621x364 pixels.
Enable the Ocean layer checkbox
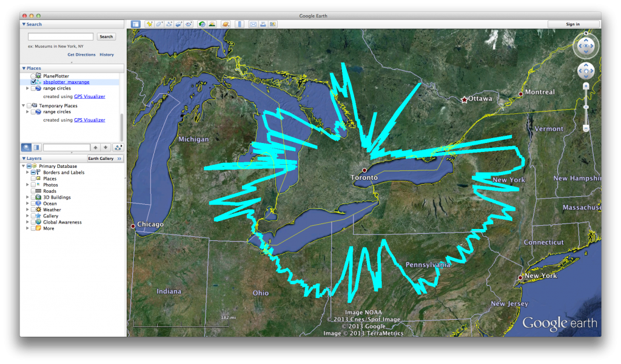[x=33, y=204]
